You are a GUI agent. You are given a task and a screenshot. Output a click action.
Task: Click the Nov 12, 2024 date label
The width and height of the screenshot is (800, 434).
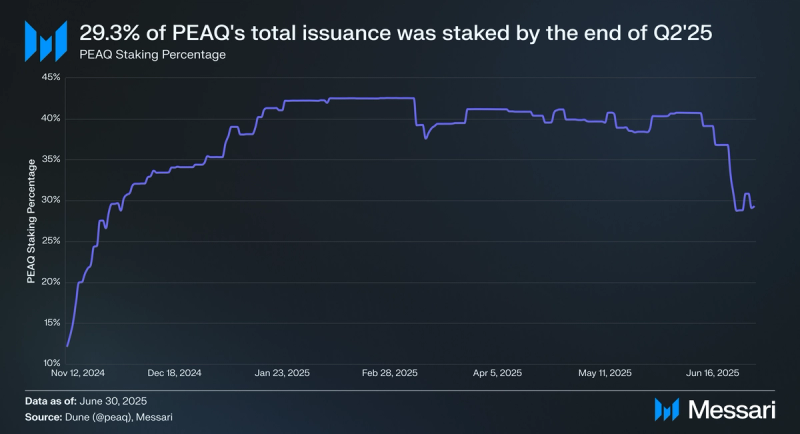coord(78,373)
